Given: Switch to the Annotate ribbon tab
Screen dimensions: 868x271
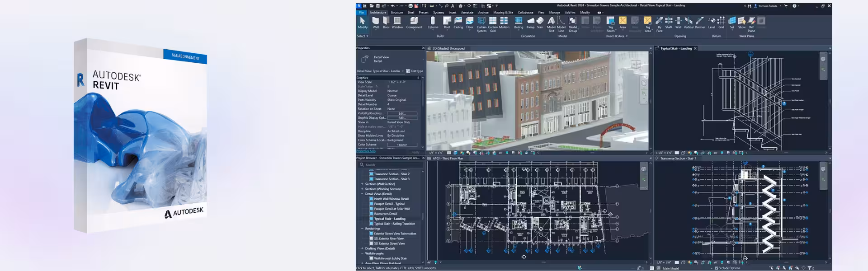Looking at the screenshot, I should coord(467,13).
